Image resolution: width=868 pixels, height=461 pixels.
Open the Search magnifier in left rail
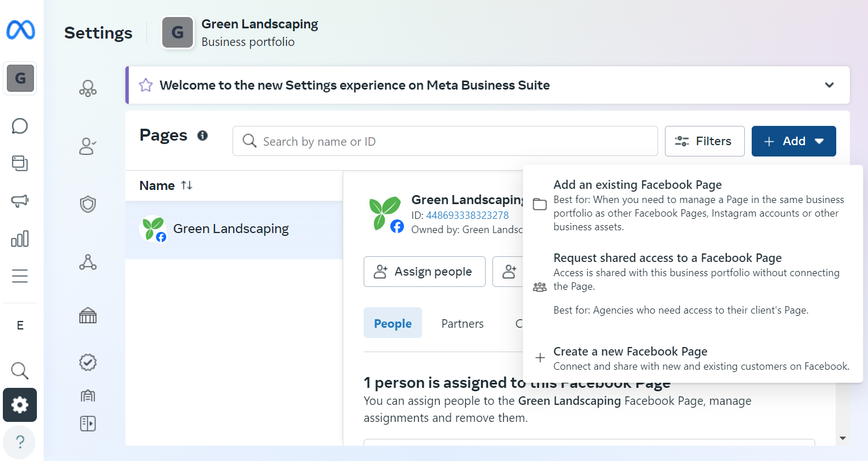pyautogui.click(x=20, y=371)
